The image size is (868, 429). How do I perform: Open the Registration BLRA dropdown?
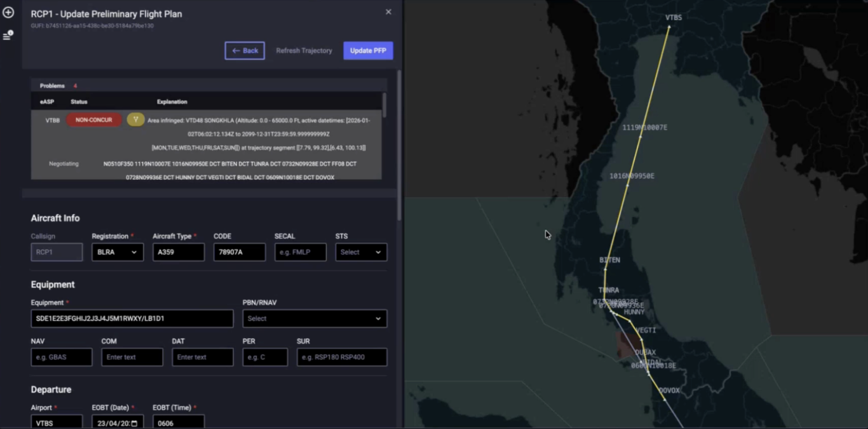(x=117, y=252)
